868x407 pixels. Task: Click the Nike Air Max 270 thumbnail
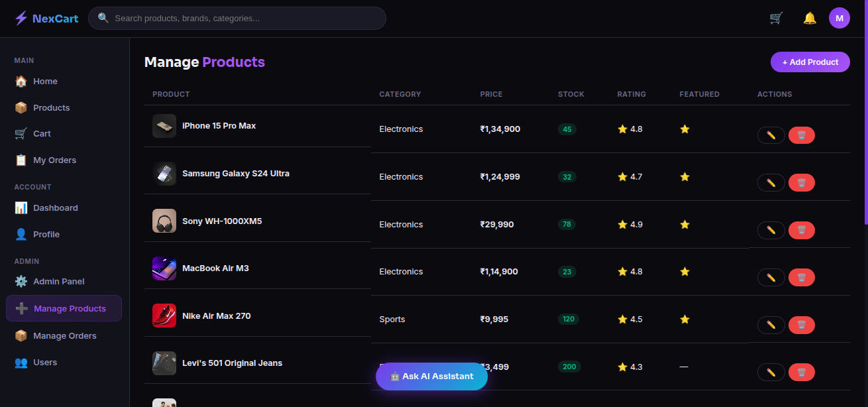[164, 316]
